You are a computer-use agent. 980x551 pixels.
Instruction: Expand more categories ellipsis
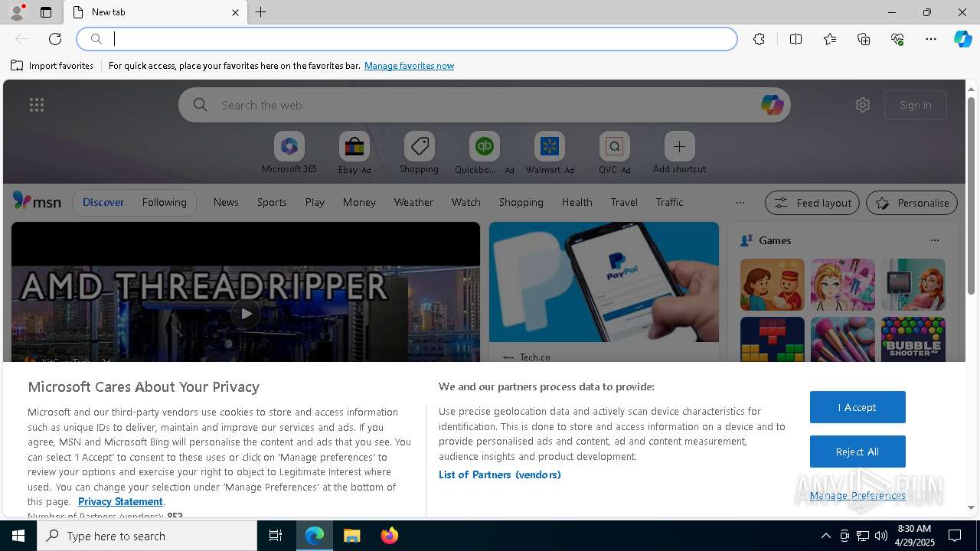[x=740, y=203]
